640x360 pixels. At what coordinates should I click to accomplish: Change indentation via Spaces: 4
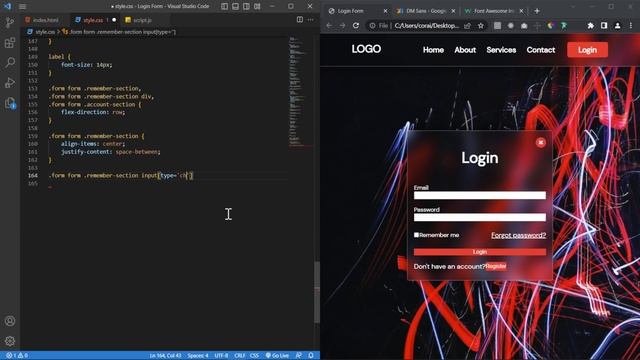[198, 356]
